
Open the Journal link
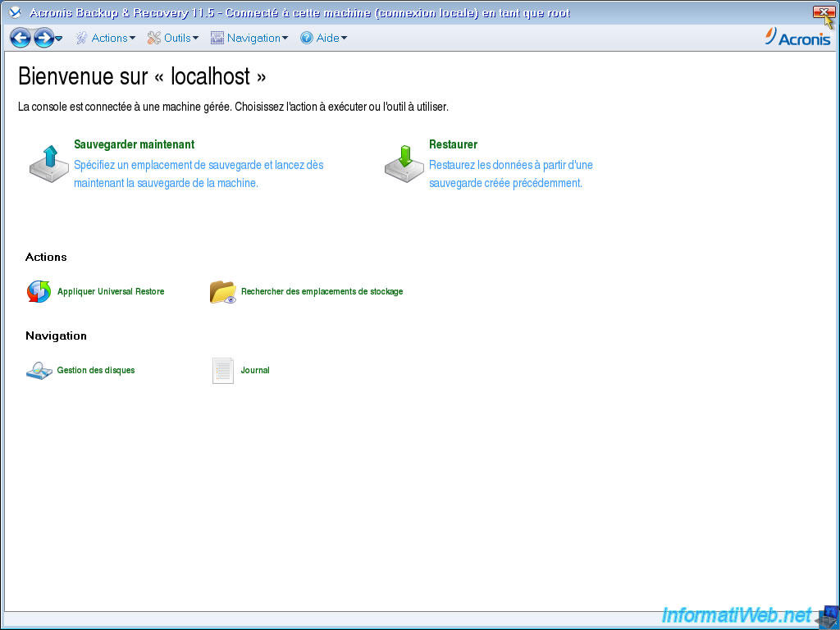[x=255, y=370]
